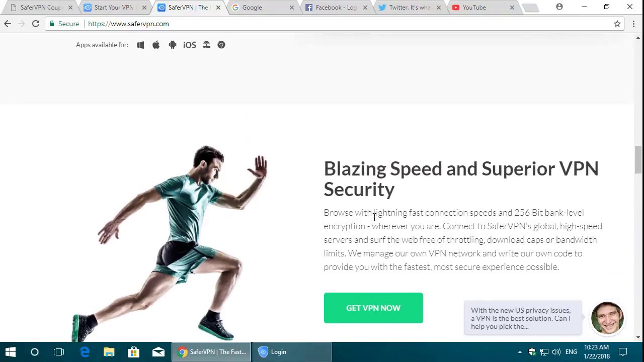Open Task View on the taskbar
This screenshot has height=362, width=644.
[59, 352]
